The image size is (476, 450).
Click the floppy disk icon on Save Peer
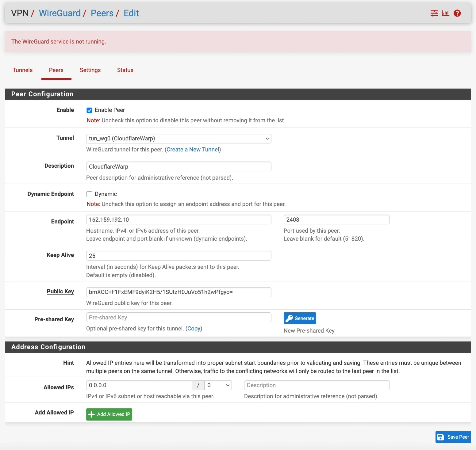440,437
